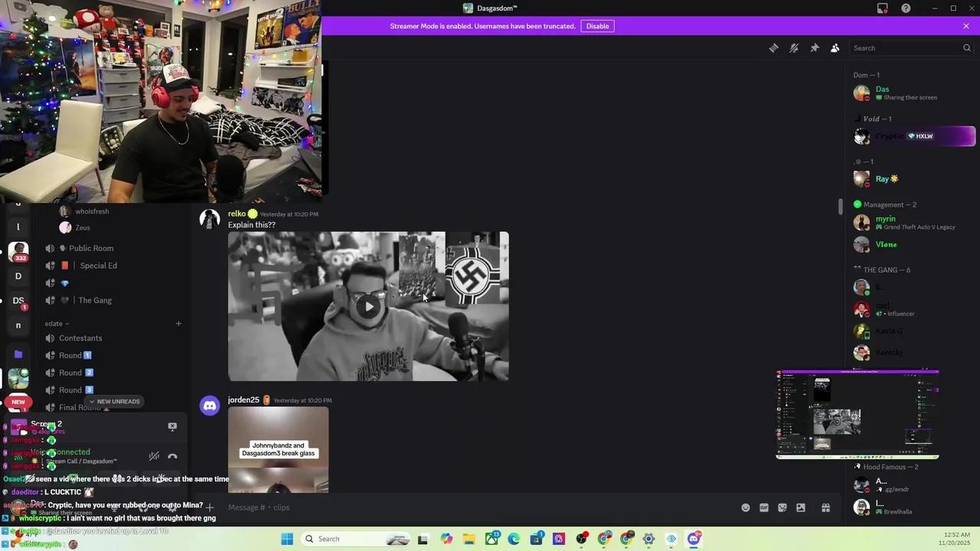Image resolution: width=980 pixels, height=551 pixels.
Task: Join the Special Ed voice channel
Action: [x=113, y=266]
